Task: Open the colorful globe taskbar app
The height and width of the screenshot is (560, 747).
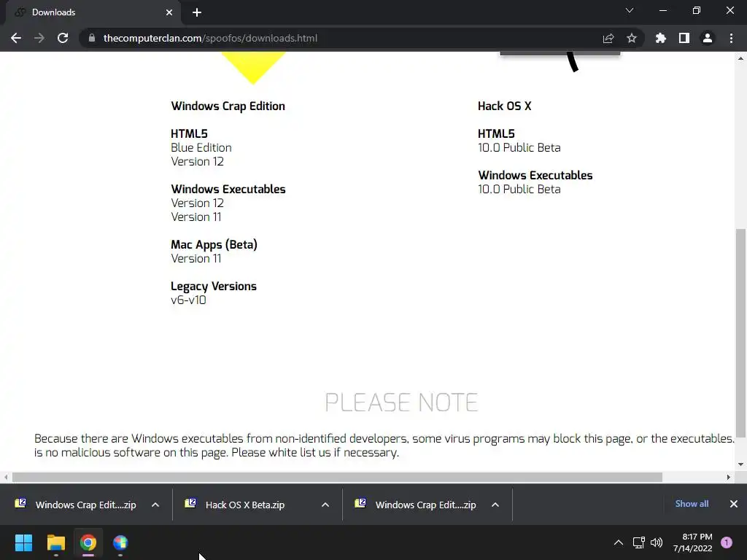Action: (120, 542)
